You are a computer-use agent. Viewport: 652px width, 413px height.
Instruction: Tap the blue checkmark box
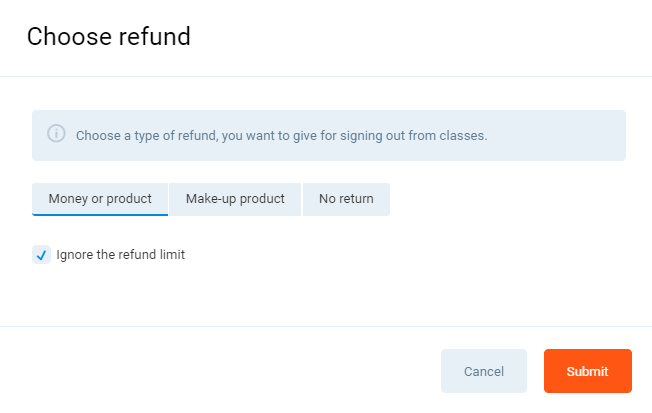pyautogui.click(x=41, y=255)
